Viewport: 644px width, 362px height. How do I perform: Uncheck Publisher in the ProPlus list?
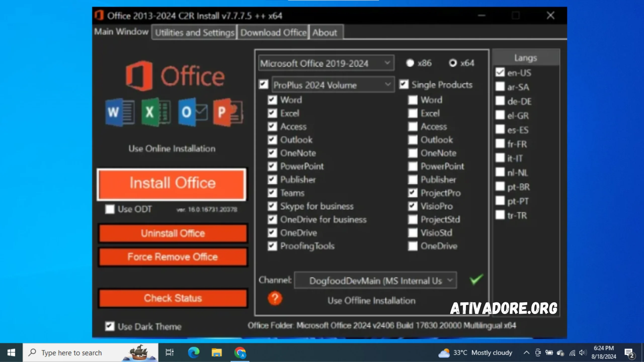(x=272, y=180)
